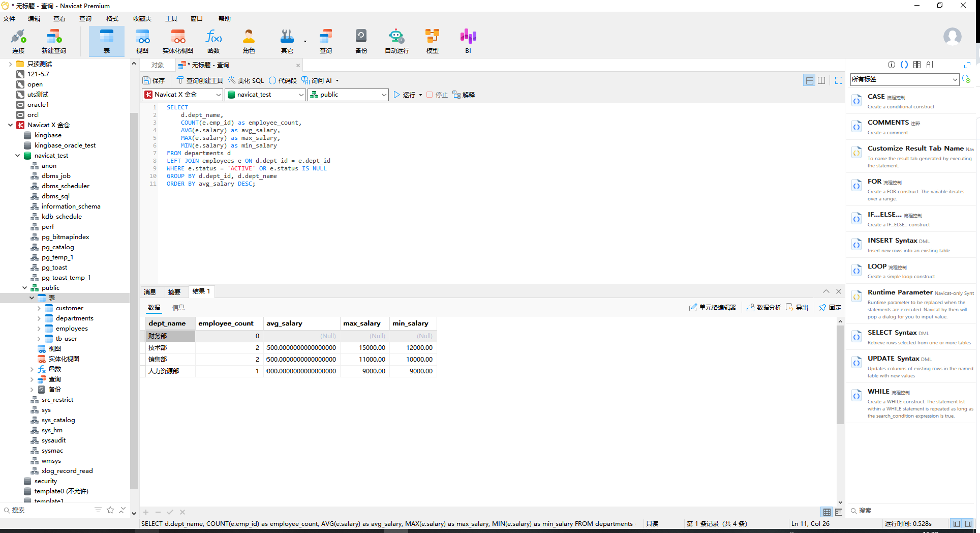Screen dimensions: 980x533
Task: Close the result pane
Action: coord(839,291)
